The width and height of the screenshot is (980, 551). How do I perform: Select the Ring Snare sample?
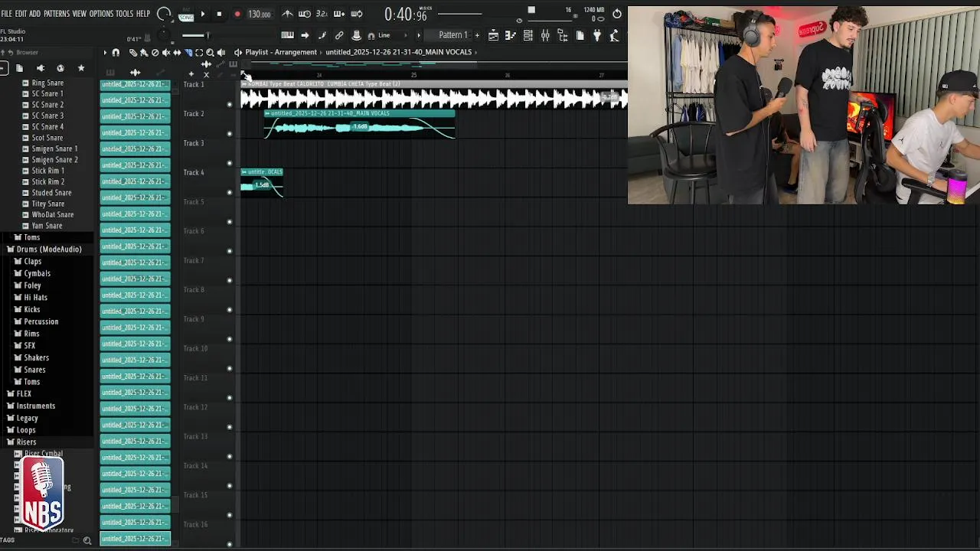tap(43, 83)
